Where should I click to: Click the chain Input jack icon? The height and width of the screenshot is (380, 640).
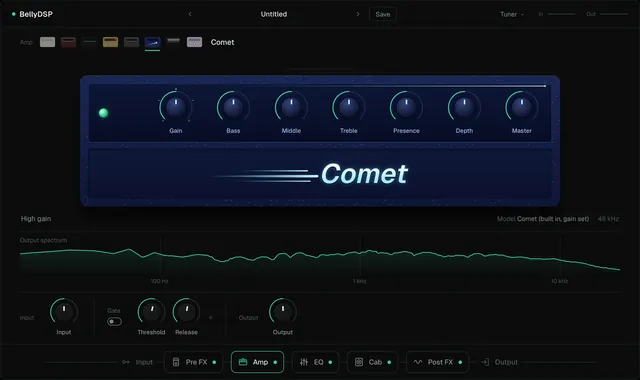pos(126,362)
